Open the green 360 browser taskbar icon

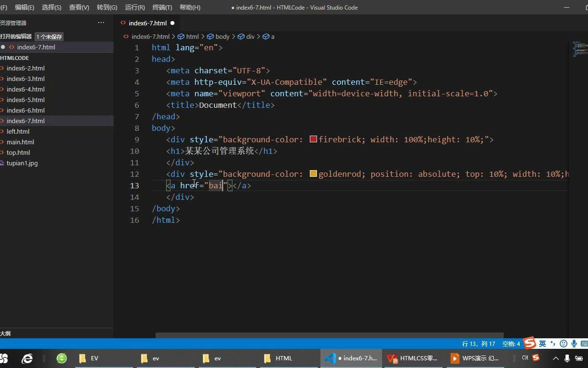click(62, 358)
